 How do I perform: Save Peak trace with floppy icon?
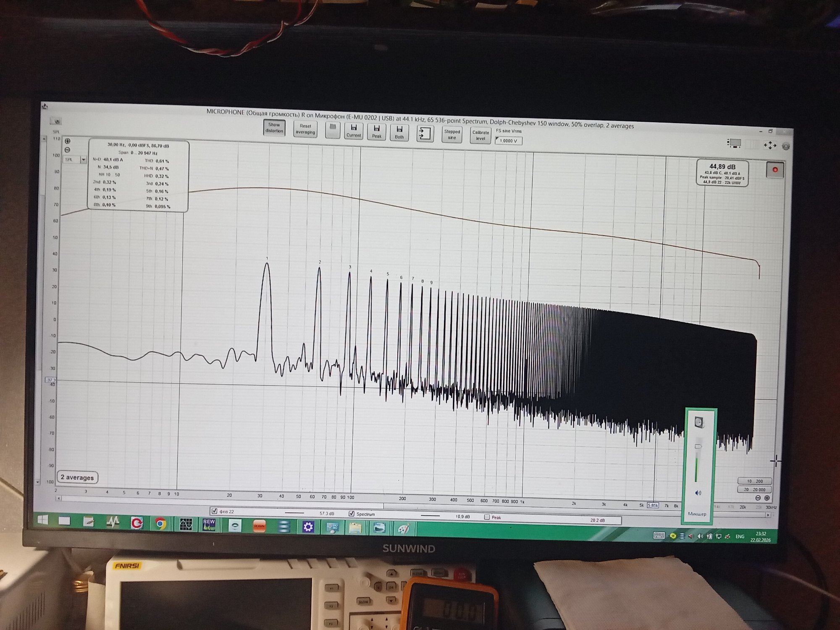[x=377, y=131]
